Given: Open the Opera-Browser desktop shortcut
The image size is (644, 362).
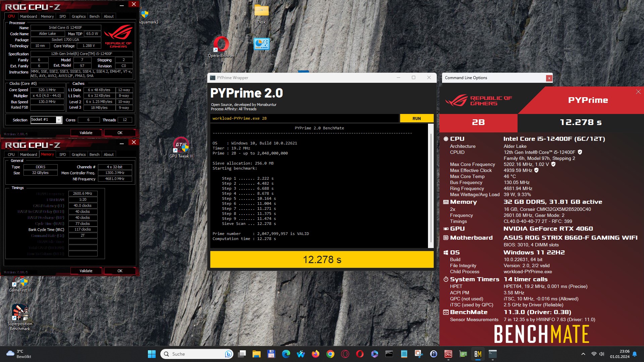Looking at the screenshot, I should click(x=221, y=47).
